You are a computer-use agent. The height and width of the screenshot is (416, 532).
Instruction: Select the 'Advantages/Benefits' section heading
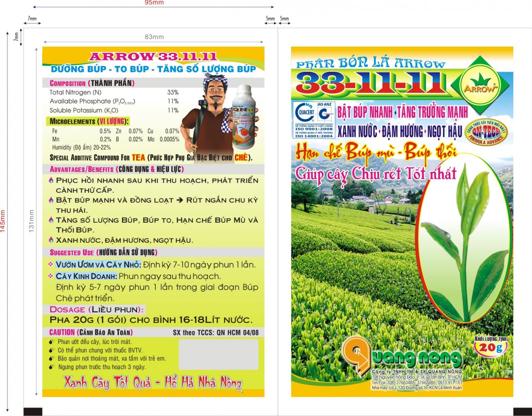(x=117, y=169)
